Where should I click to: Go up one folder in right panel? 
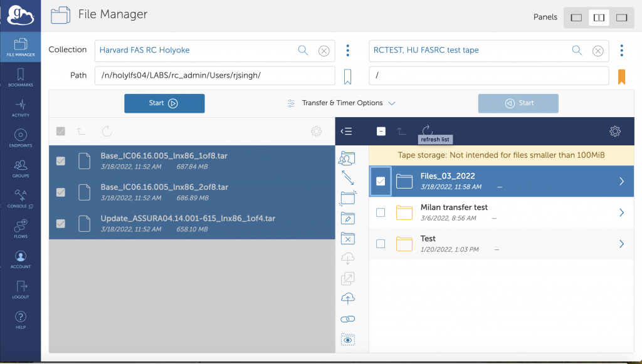tap(401, 132)
